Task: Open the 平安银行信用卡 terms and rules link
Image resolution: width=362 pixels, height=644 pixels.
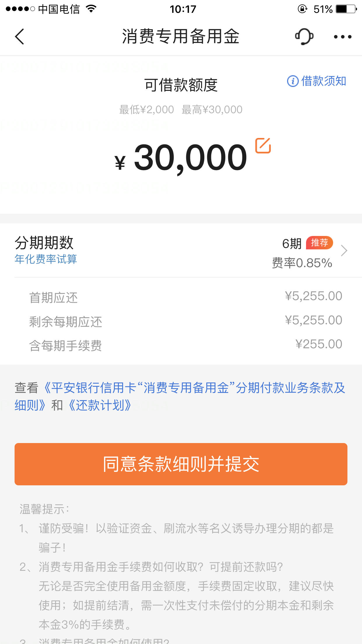Action: pyautogui.click(x=180, y=396)
